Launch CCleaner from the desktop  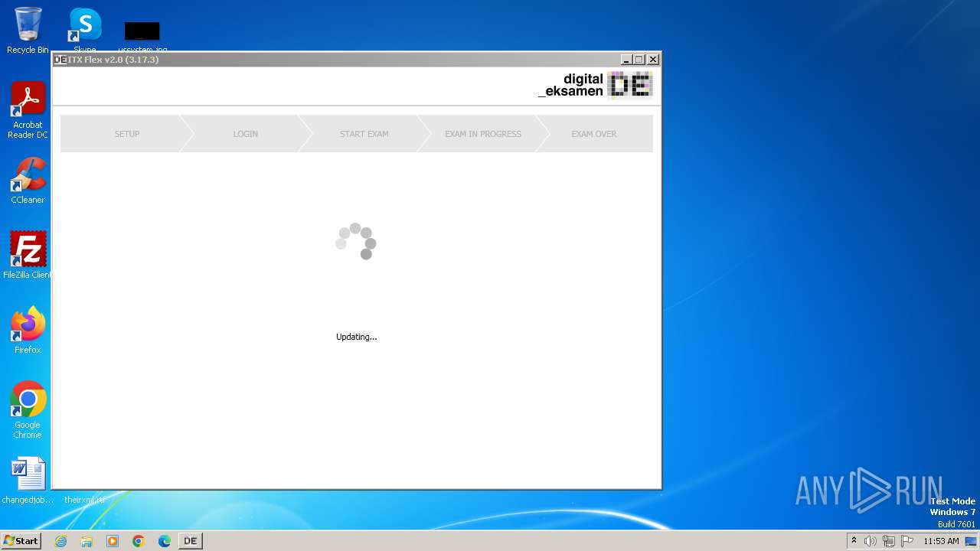point(28,181)
